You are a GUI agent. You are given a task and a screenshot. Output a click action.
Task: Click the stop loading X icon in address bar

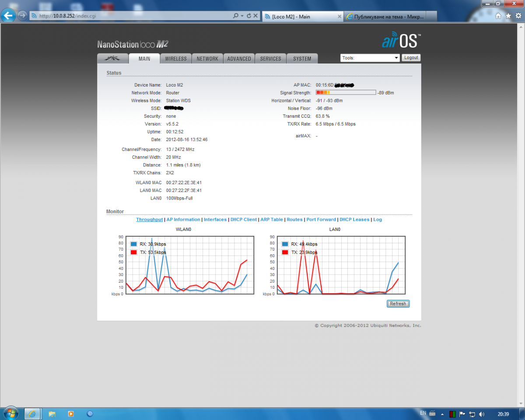pos(256,16)
